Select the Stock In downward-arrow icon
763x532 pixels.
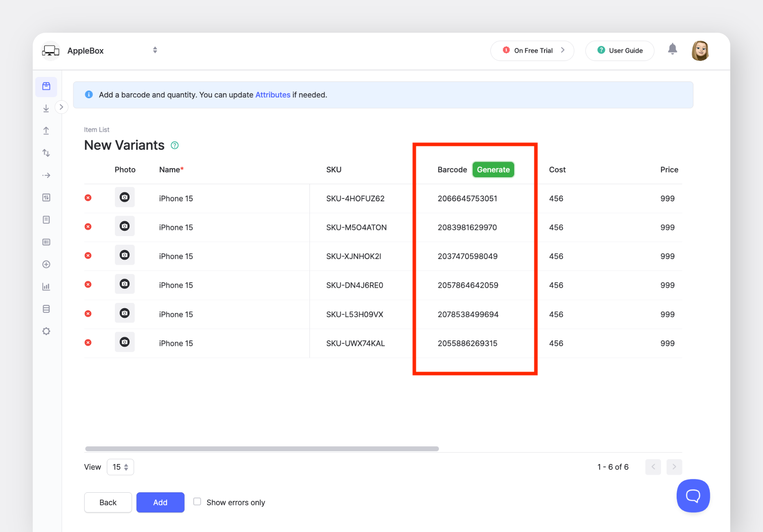click(x=46, y=108)
